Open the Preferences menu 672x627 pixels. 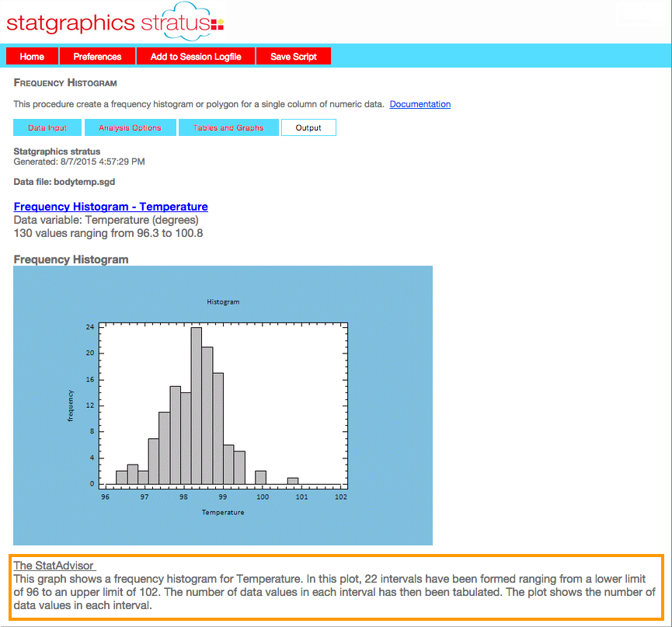pyautogui.click(x=97, y=57)
